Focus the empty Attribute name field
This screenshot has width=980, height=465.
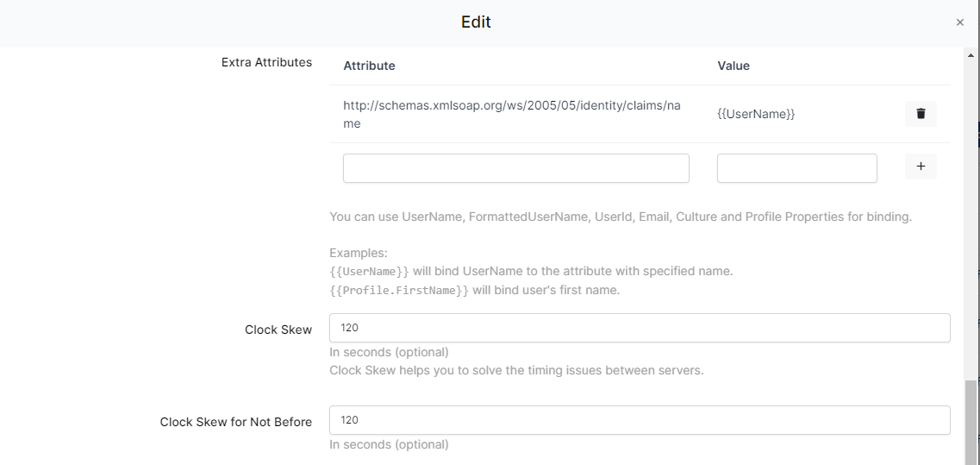(515, 168)
